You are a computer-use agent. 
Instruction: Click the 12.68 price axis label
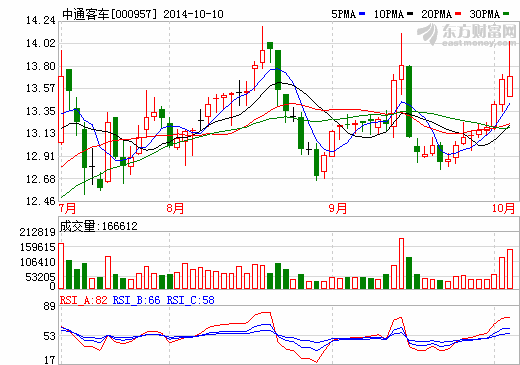(41, 179)
